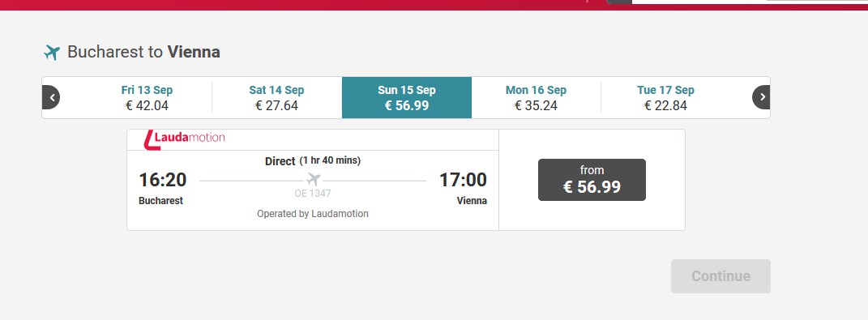Choose the Mon 16 Sep fare tab
Image resolution: width=868 pixels, height=320 pixels.
point(536,97)
